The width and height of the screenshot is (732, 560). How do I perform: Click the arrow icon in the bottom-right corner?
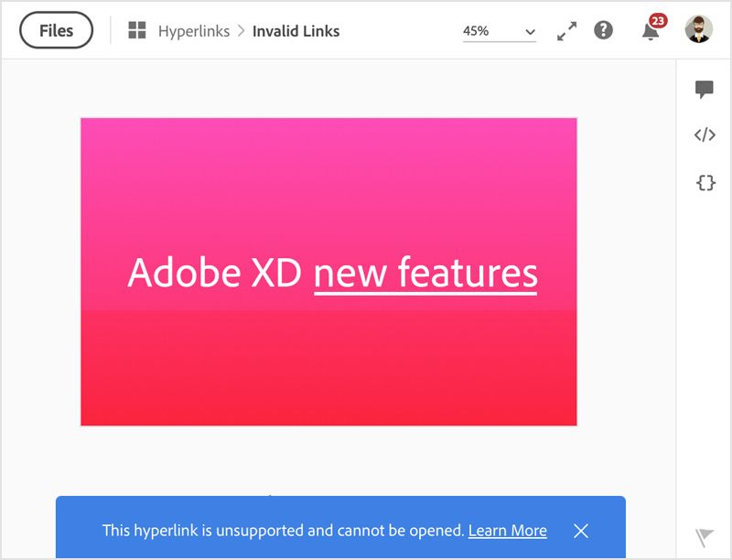point(704,536)
